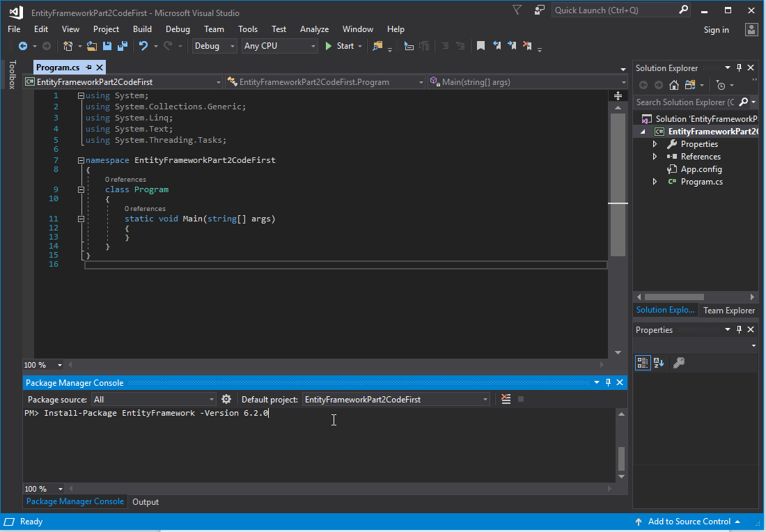
Task: Toggle keep-open pin on Program.cs tab
Action: tap(87, 68)
